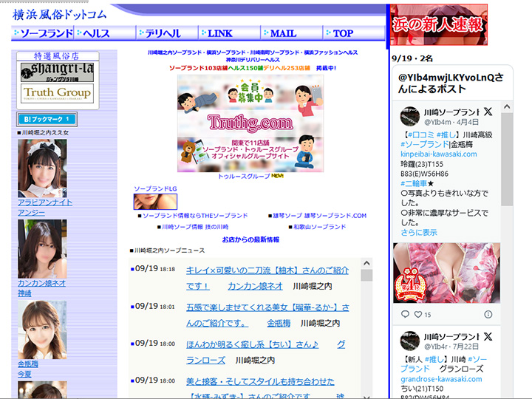Viewport: 532px width, 399px height.
Task: Click the shangri-la banner
Action: [58, 72]
